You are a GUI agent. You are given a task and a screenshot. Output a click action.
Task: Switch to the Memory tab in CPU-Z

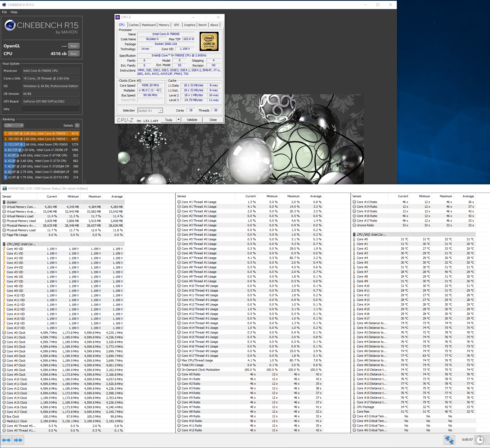point(164,25)
